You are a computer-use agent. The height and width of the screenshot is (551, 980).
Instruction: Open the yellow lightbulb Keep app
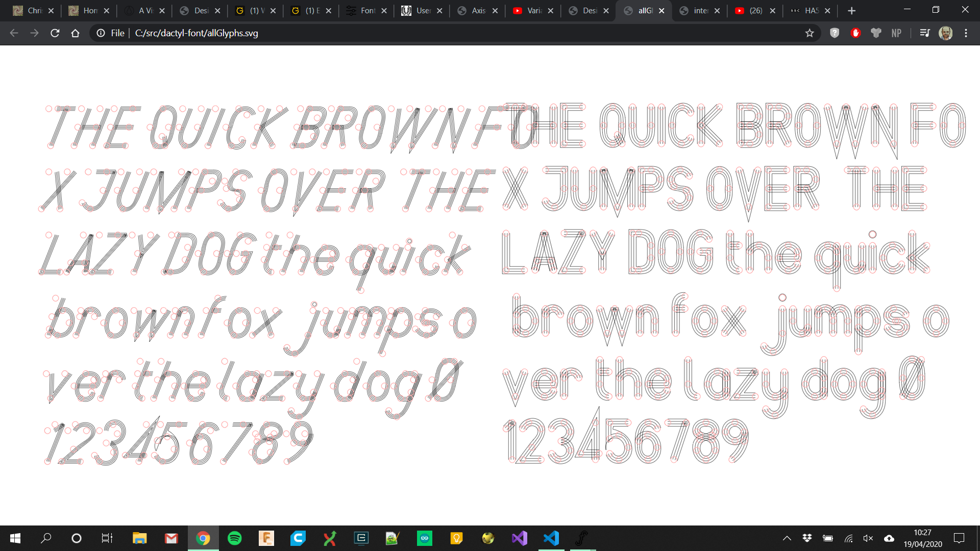[x=456, y=538]
